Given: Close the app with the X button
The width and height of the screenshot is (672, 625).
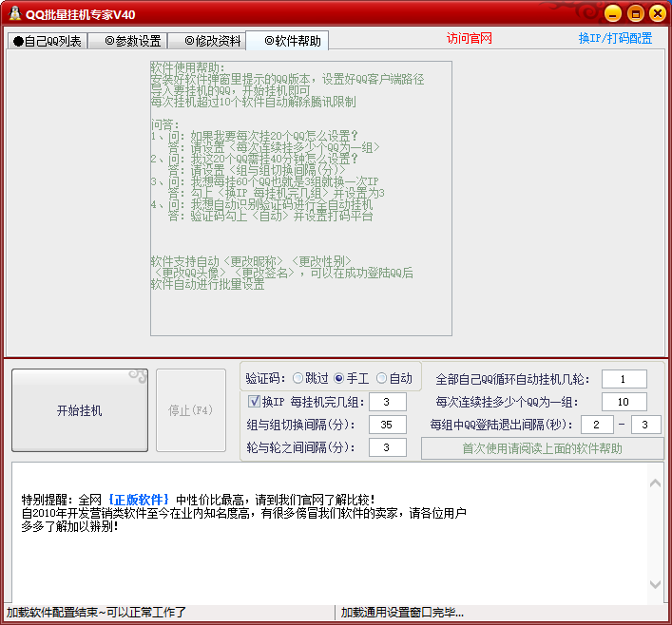Looking at the screenshot, I should pos(658,13).
